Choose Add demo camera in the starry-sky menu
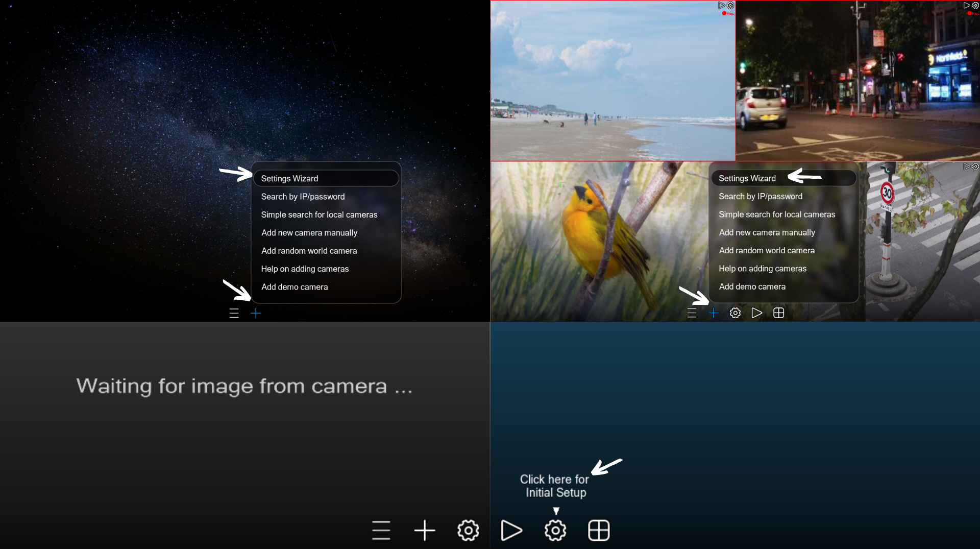The width and height of the screenshot is (980, 549). pos(295,287)
